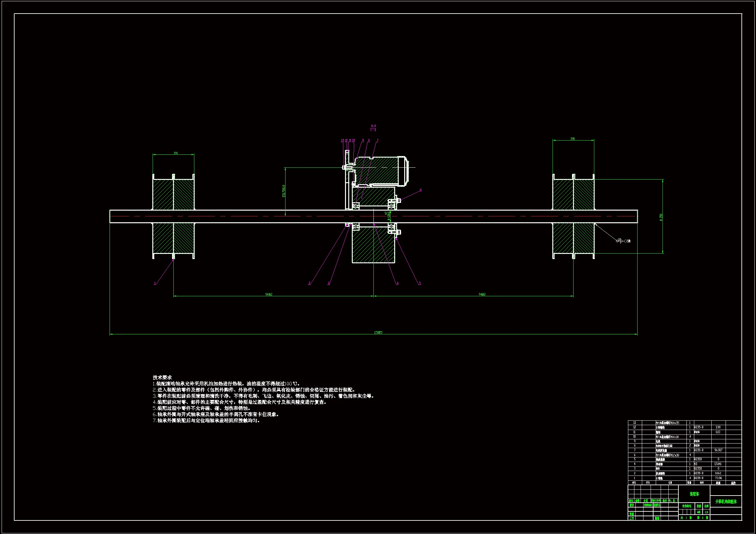This screenshot has height=534, width=756.
Task: Select the 2508.5 overall length dimension text
Action: pyautogui.click(x=378, y=332)
